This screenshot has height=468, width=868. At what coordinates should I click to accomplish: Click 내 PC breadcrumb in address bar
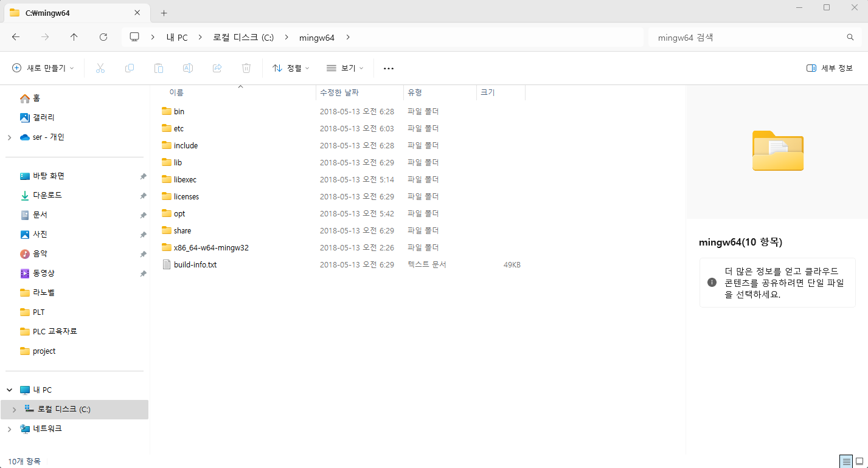pyautogui.click(x=177, y=38)
